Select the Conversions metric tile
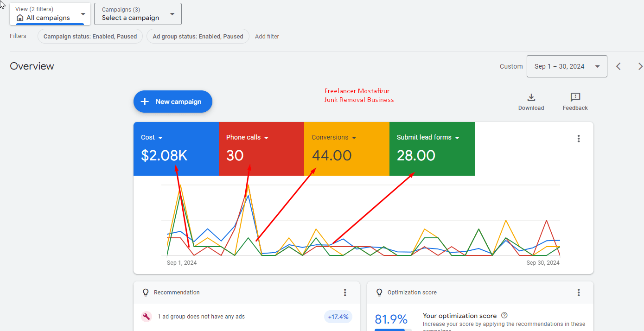The width and height of the screenshot is (644, 331). point(346,149)
